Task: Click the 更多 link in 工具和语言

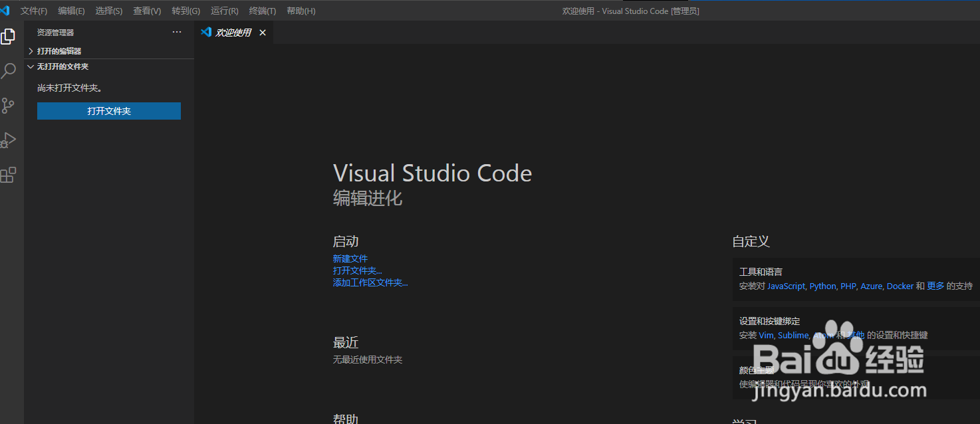Action: (935, 286)
